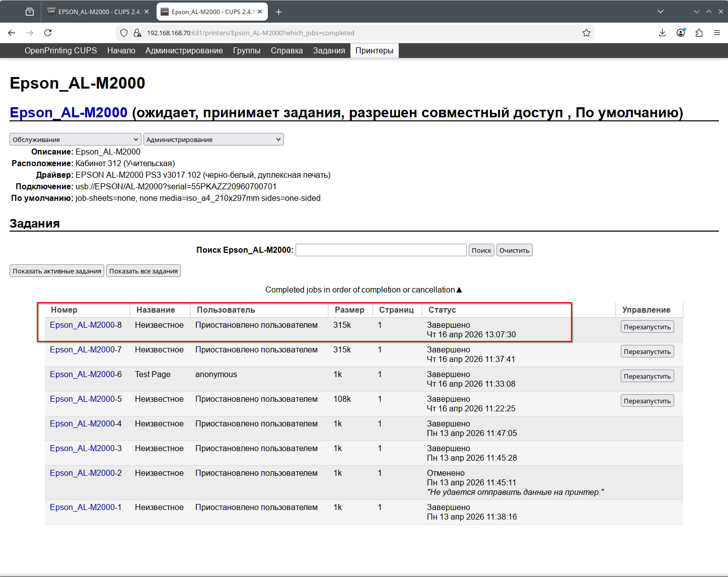The height and width of the screenshot is (577, 728).
Task: Click the Поиск Epson_AL-M2000 search field
Action: point(381,250)
